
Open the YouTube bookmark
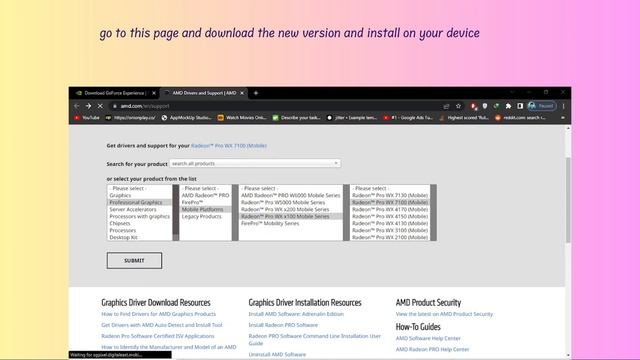point(87,118)
